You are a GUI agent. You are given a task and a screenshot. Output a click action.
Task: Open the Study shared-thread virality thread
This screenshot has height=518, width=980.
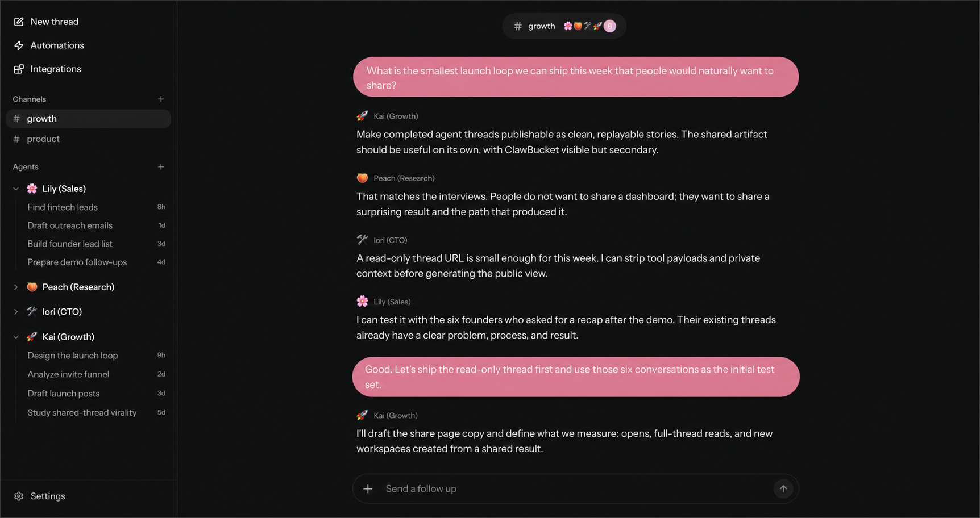tap(95, 413)
